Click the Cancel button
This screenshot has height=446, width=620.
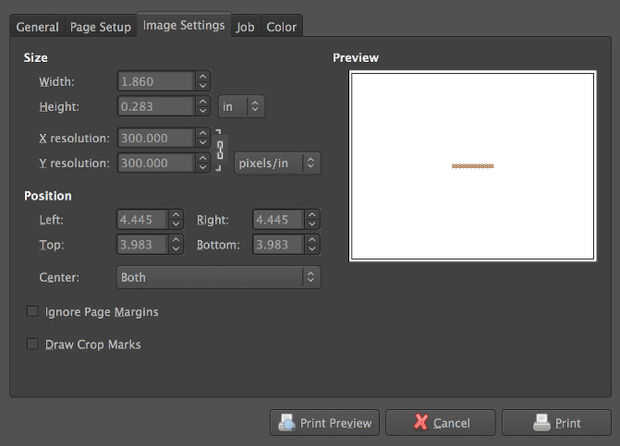coord(440,422)
